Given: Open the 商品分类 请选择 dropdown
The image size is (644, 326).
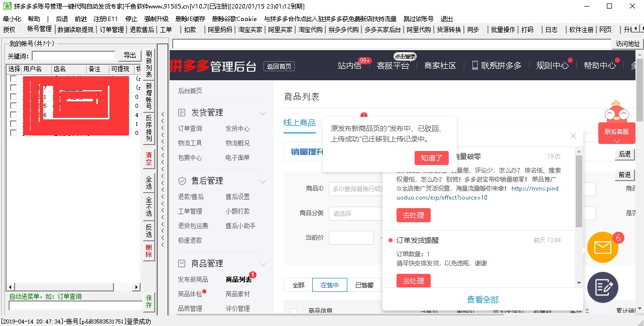Looking at the screenshot, I should pyautogui.click(x=356, y=213).
